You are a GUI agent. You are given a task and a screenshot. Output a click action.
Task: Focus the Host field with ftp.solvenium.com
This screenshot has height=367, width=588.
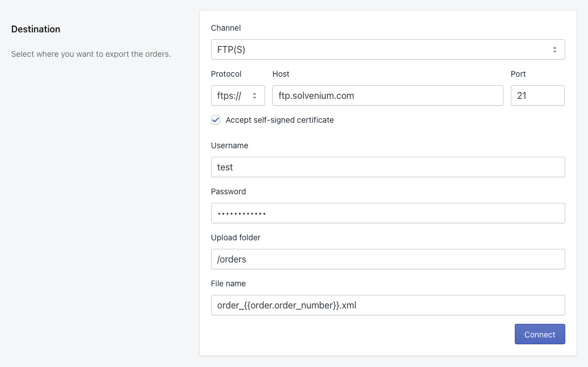(388, 95)
